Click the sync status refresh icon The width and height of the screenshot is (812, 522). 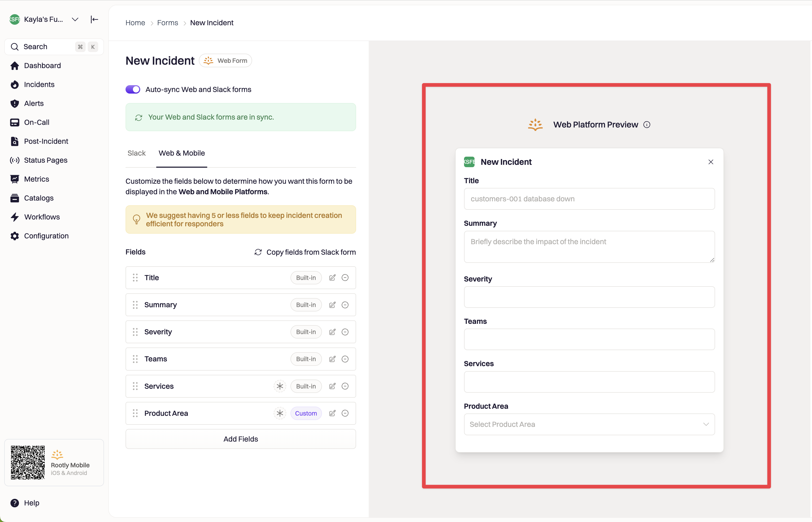pyautogui.click(x=138, y=117)
